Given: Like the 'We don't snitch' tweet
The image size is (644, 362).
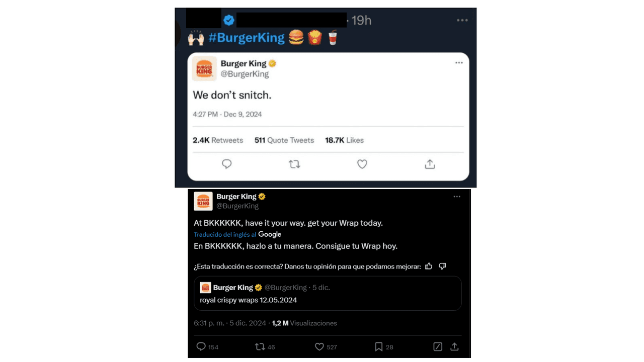Looking at the screenshot, I should (x=362, y=164).
